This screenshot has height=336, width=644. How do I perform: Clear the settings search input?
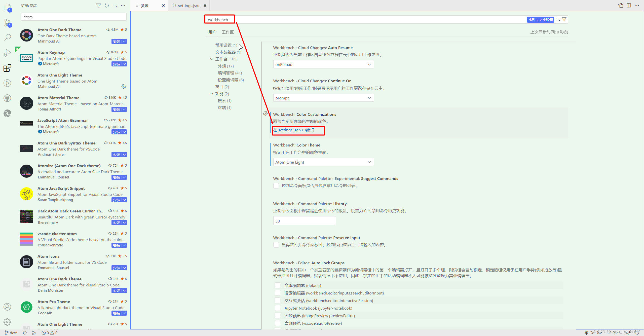(558, 20)
